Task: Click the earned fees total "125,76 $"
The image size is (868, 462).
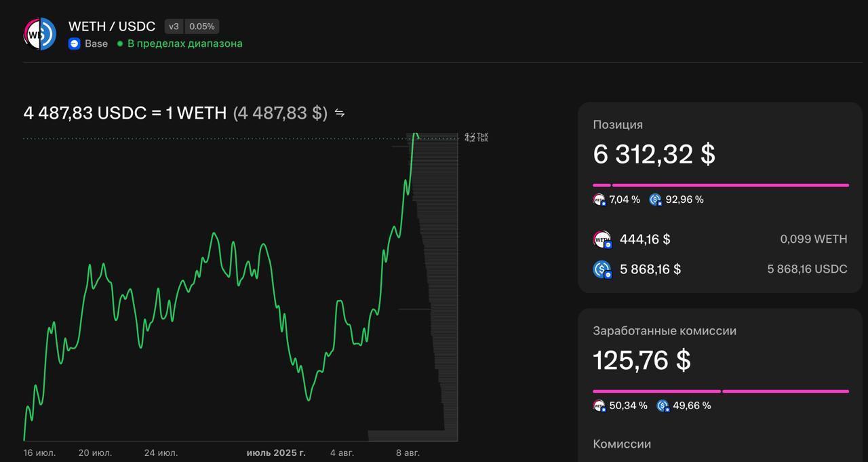Action: [x=642, y=360]
